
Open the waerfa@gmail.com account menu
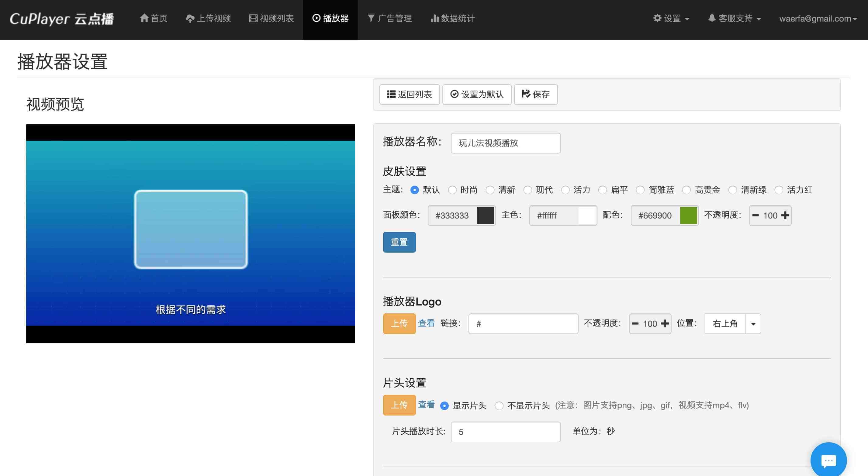coord(818,19)
